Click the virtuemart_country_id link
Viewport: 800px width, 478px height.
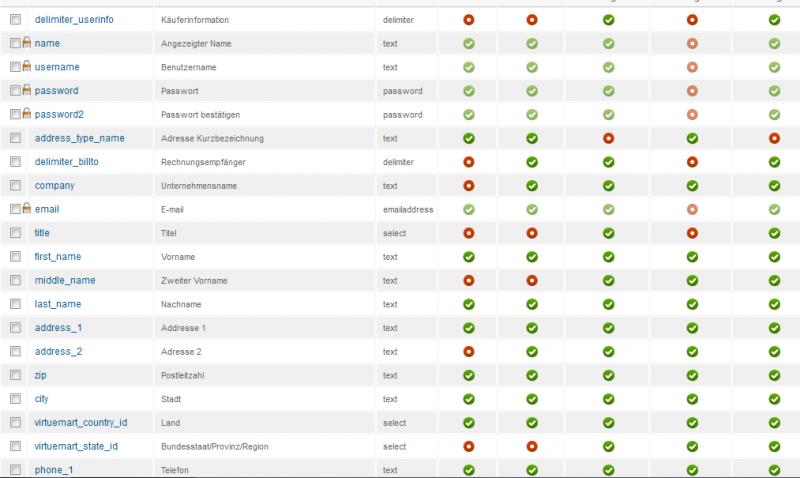click(81, 422)
